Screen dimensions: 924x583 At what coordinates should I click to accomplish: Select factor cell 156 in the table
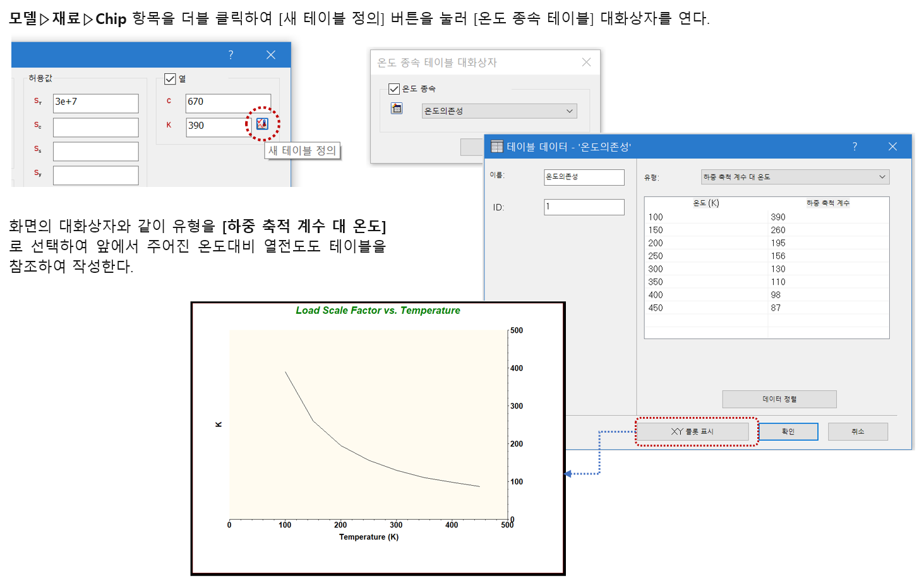tap(828, 256)
